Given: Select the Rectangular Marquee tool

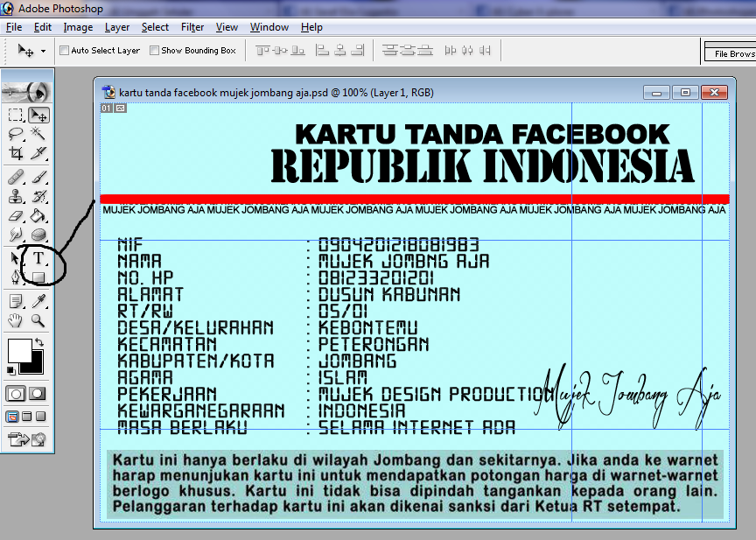Looking at the screenshot, I should (x=16, y=115).
